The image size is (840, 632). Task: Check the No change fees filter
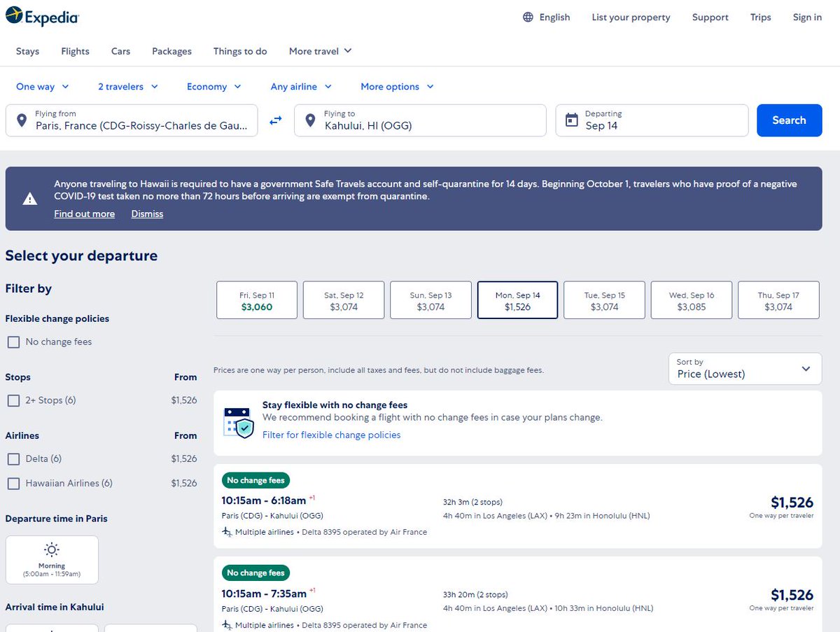tap(13, 342)
